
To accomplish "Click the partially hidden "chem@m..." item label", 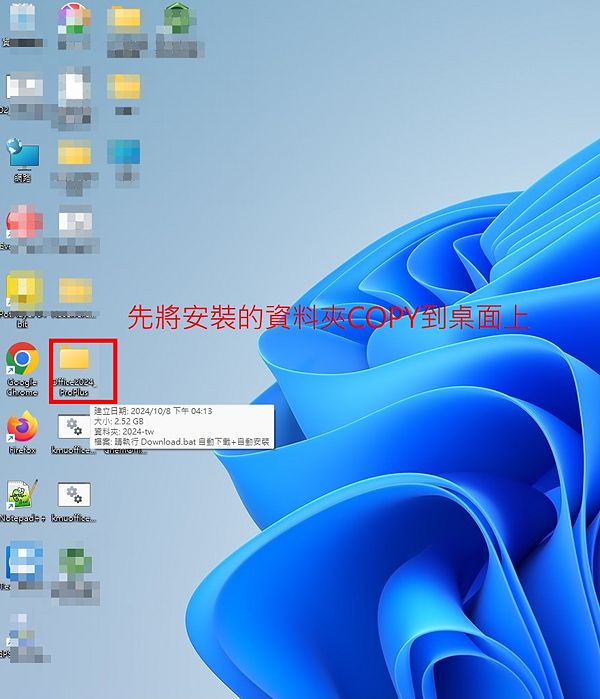I will 124,451.
